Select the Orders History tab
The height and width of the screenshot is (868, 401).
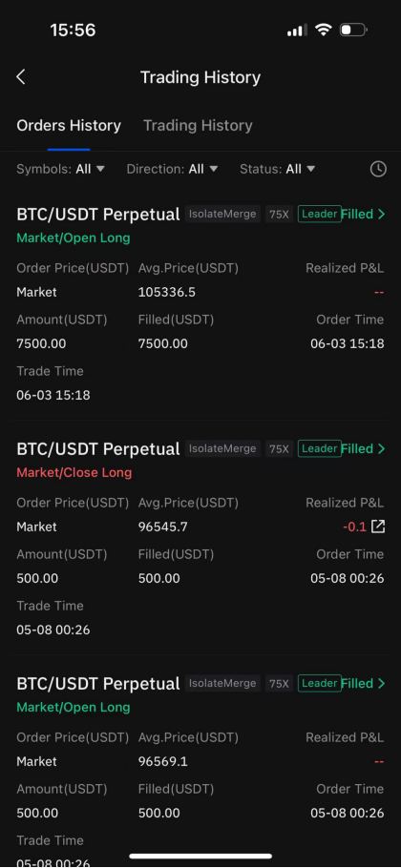pyautogui.click(x=69, y=126)
